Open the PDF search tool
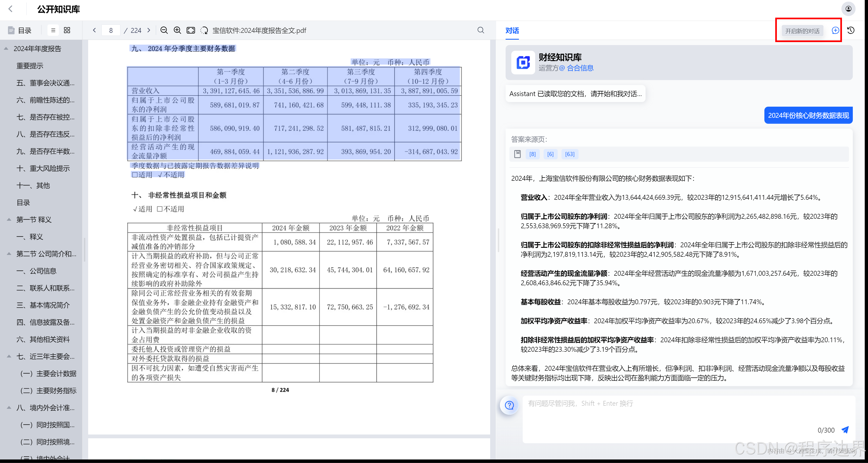868x463 pixels. [x=480, y=30]
